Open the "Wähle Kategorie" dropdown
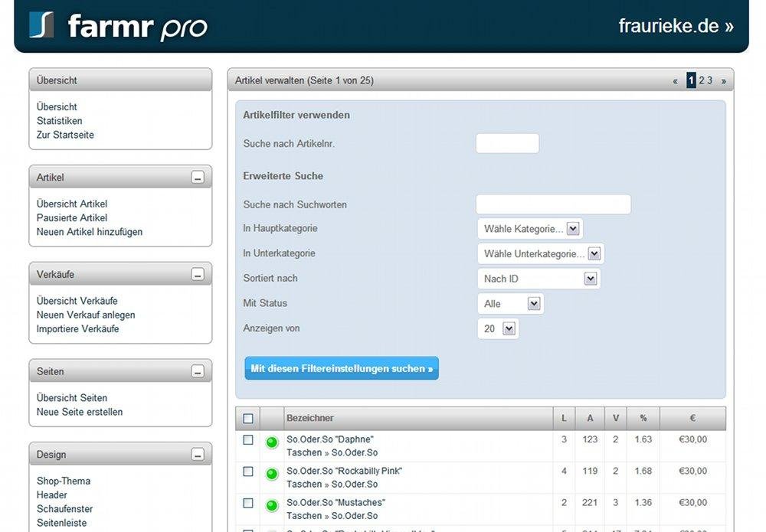The width and height of the screenshot is (766, 532). point(530,228)
